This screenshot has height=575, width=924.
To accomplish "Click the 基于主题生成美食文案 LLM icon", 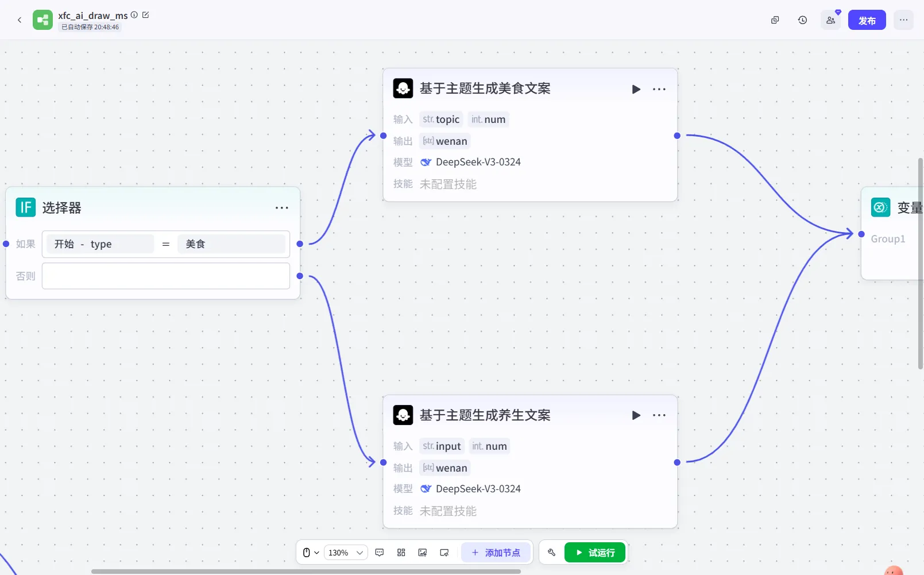I will (x=403, y=88).
